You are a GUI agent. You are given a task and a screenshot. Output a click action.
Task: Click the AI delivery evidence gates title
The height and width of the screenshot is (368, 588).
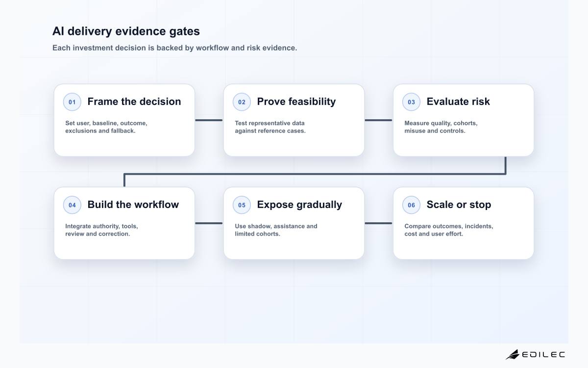pos(126,31)
